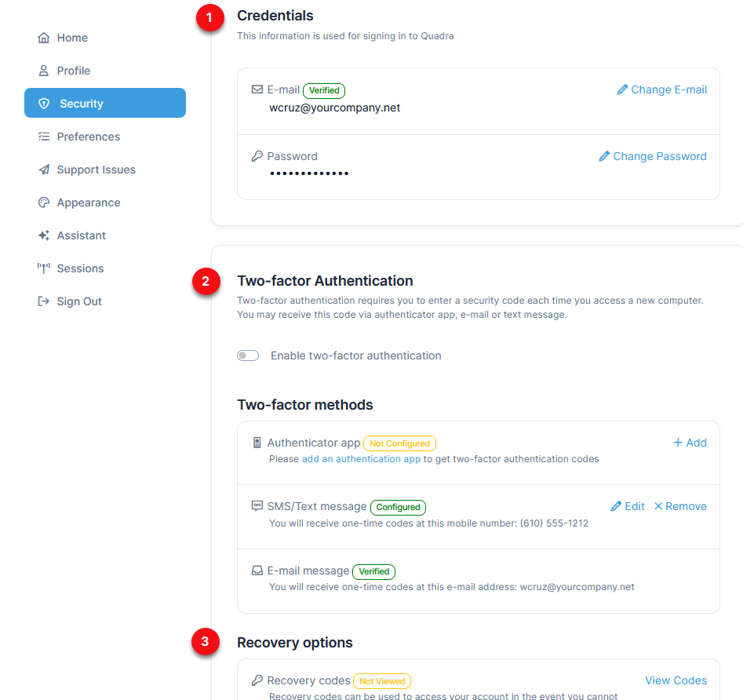Click the 'add an authentication app' hyperlink

pyautogui.click(x=361, y=459)
